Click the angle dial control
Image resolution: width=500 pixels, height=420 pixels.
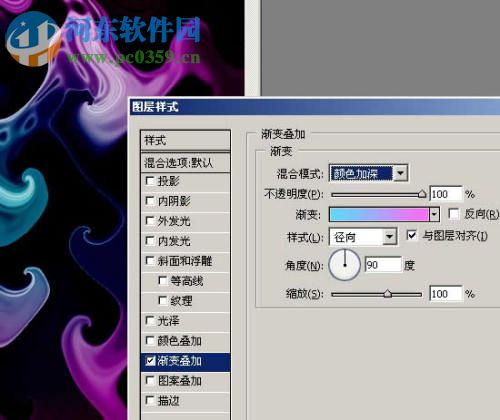pos(345,265)
